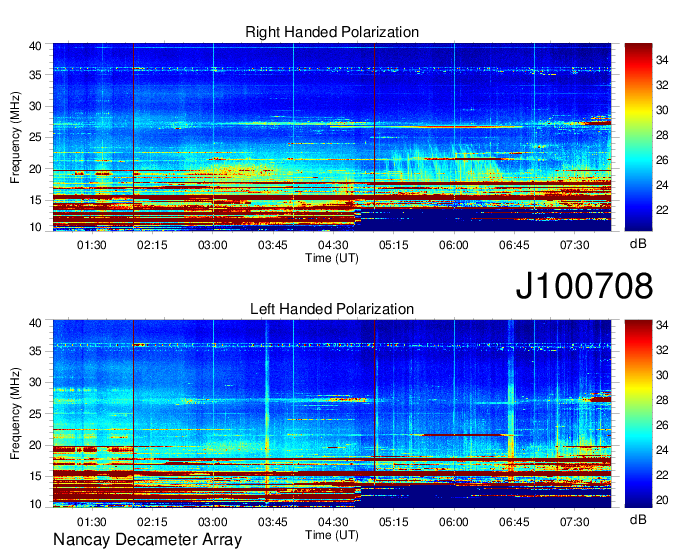Click the 20 dB tick on Left Handed color bar
Viewport: 680px width, 552px height.
[662, 500]
